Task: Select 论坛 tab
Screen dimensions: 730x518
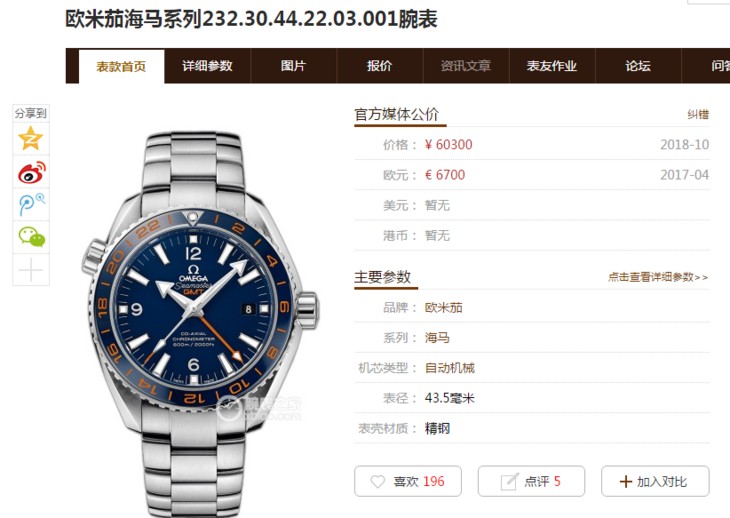Action: [638, 66]
